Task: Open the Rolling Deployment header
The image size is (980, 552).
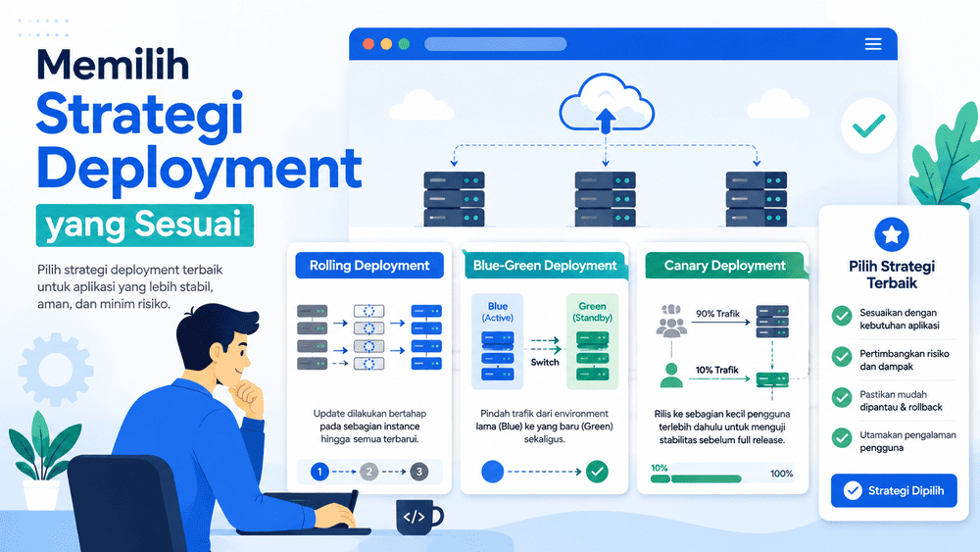Action: point(369,265)
